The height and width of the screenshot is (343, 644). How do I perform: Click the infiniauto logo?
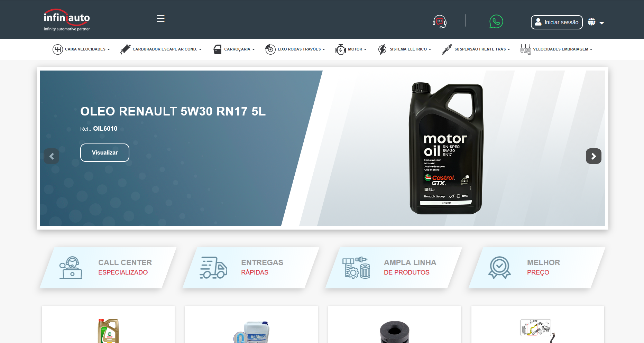pyautogui.click(x=67, y=20)
